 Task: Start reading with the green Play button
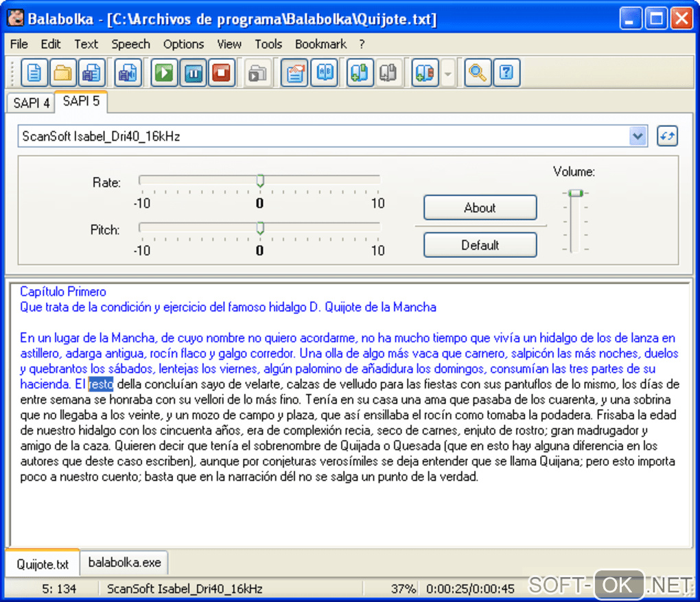coord(164,73)
